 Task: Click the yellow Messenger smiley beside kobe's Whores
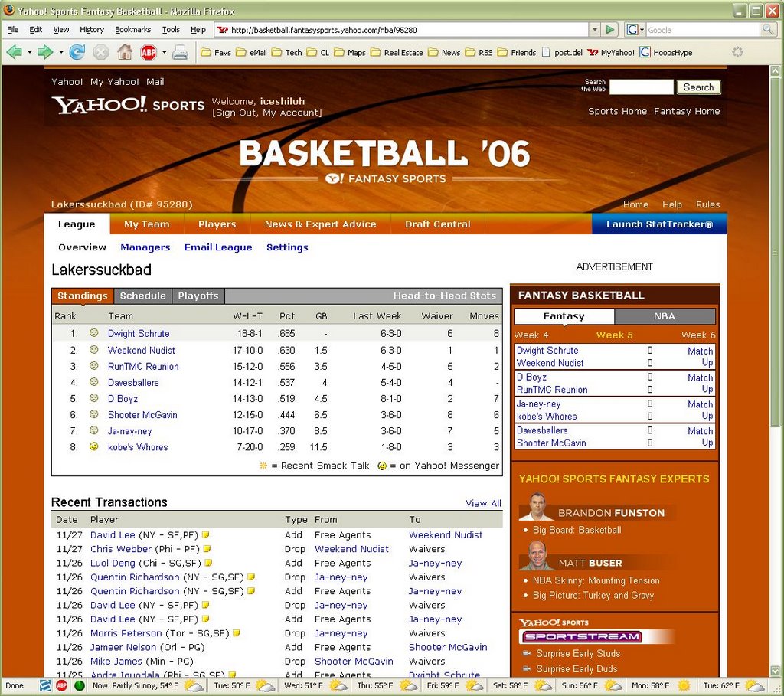coord(93,446)
